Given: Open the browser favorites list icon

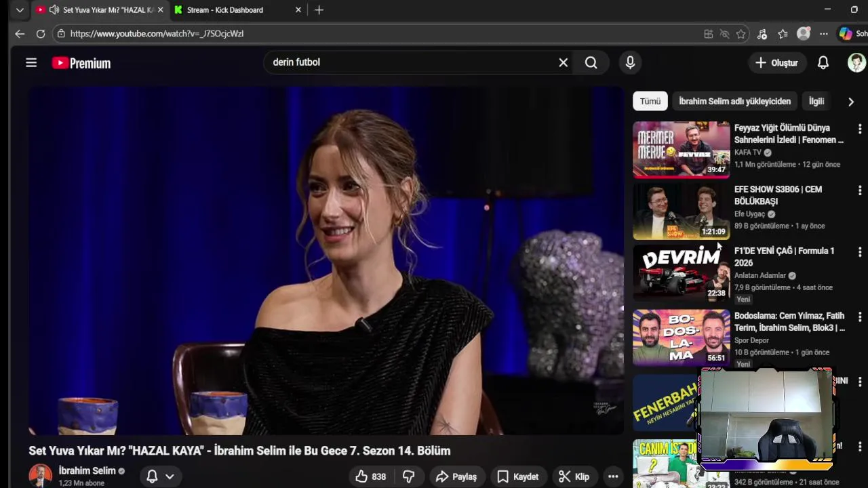Looking at the screenshot, I should point(783,34).
